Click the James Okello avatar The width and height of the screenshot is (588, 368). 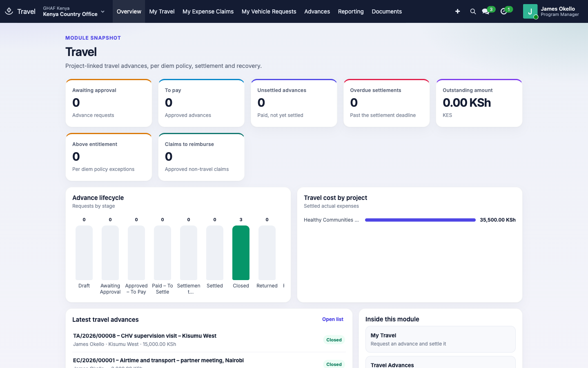[x=530, y=11]
